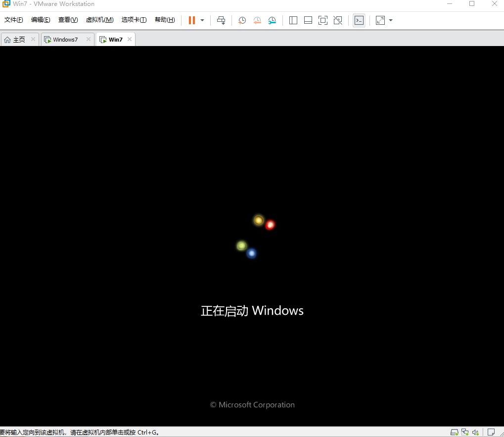This screenshot has height=437, width=504.
Task: Click the VMware Workstation title bar icon
Action: [x=6, y=4]
